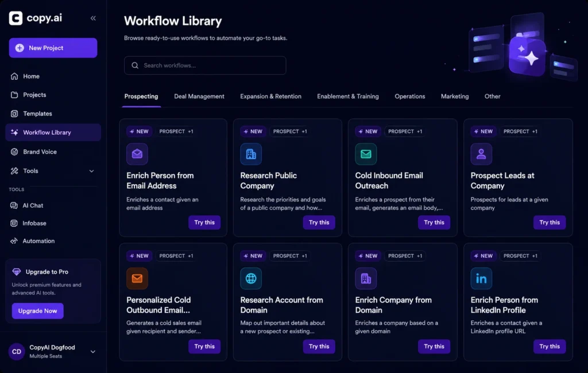The image size is (588, 373).
Task: Click the Automation icon
Action: tap(14, 241)
